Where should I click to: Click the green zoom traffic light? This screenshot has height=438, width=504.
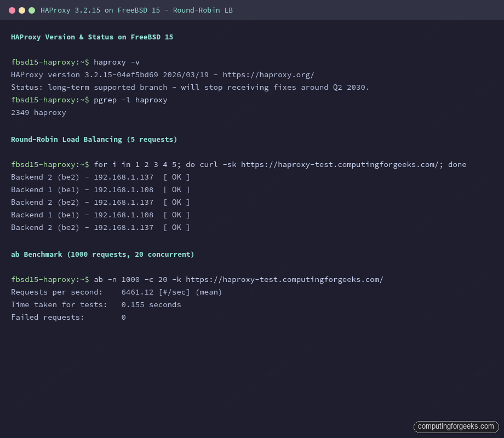[x=31, y=10]
